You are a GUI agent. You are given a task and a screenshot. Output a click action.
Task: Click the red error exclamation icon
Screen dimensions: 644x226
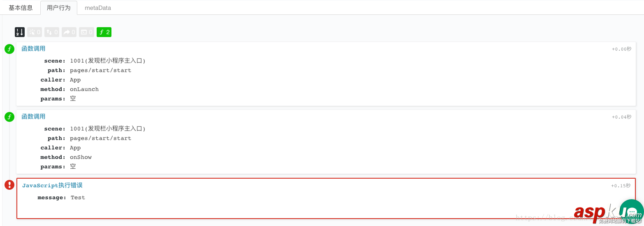9,185
